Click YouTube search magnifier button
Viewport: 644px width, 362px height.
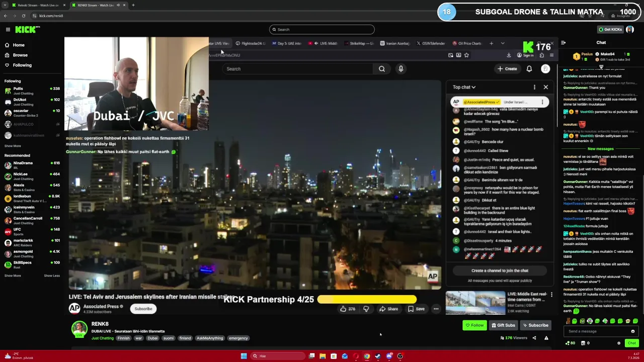click(x=382, y=69)
